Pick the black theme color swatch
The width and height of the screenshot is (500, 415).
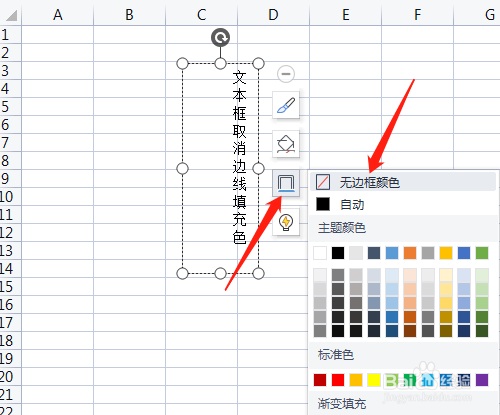(x=338, y=253)
